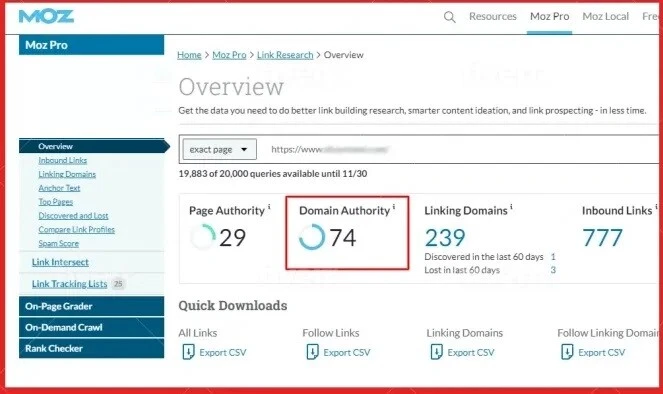Open Discovered and Lost link
The image size is (663, 394).
[x=73, y=216]
